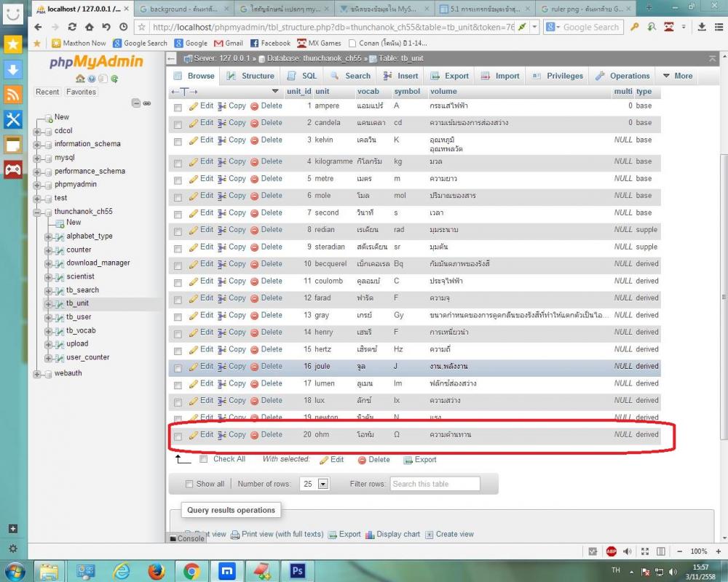Click the zoom-in plus in status bar

(x=719, y=551)
